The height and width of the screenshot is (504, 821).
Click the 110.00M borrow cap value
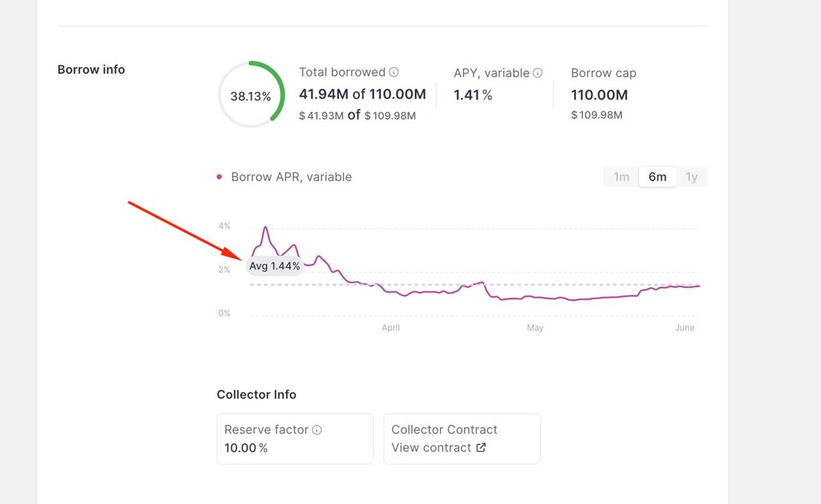[x=599, y=94]
